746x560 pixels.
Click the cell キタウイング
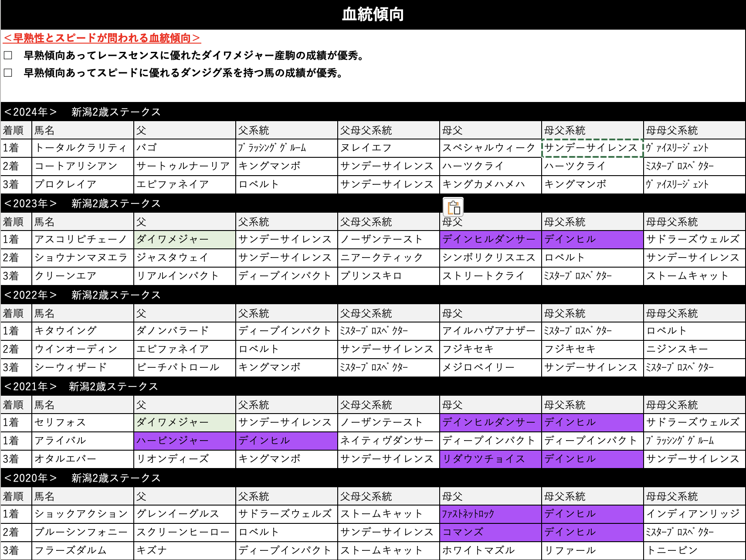(83, 331)
